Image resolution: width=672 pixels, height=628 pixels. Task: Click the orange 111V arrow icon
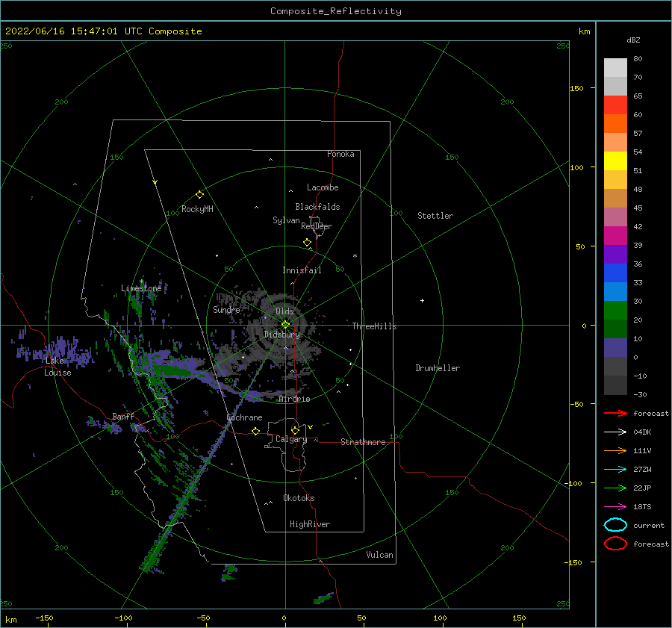(x=615, y=450)
